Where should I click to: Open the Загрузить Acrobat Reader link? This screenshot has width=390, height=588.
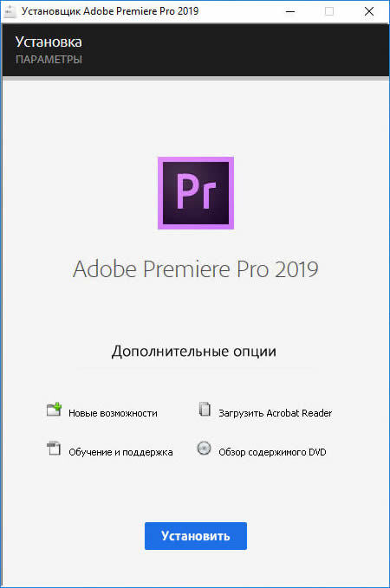(275, 413)
